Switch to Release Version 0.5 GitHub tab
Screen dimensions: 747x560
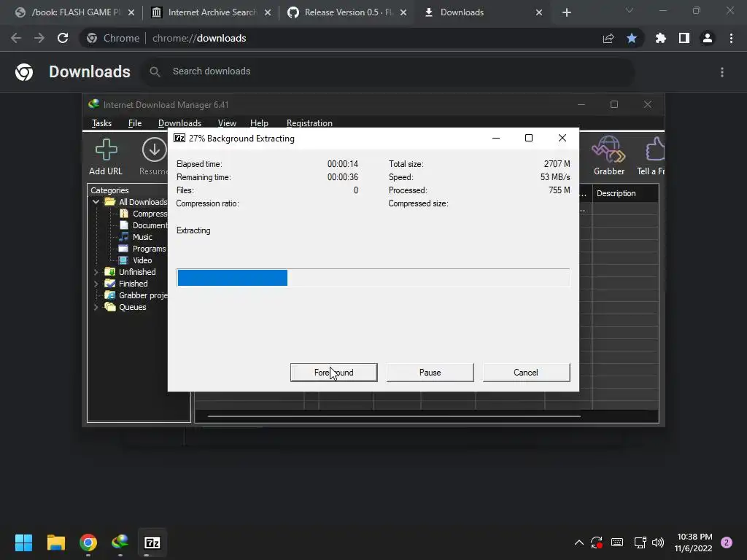point(348,12)
